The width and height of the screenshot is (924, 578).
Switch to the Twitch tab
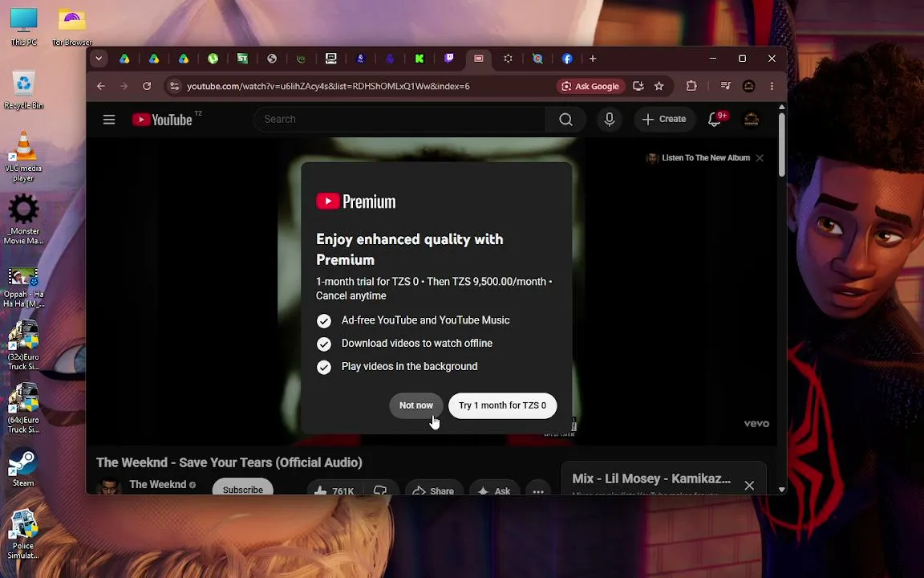click(449, 59)
